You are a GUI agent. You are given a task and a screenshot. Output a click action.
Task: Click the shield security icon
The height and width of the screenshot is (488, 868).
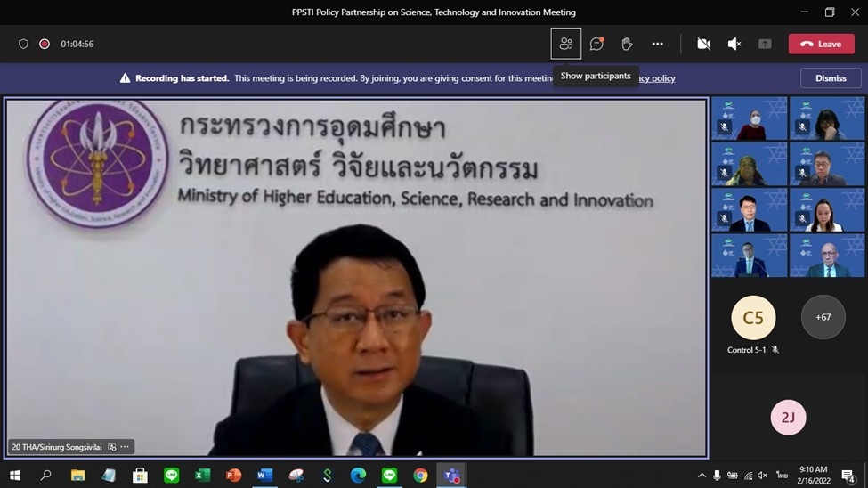click(x=24, y=44)
